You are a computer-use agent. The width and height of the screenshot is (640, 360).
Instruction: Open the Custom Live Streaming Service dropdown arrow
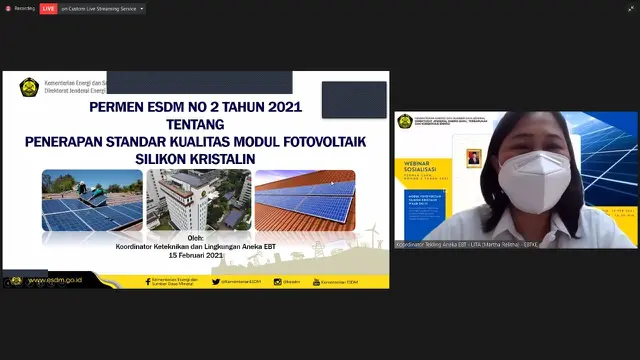142,9
